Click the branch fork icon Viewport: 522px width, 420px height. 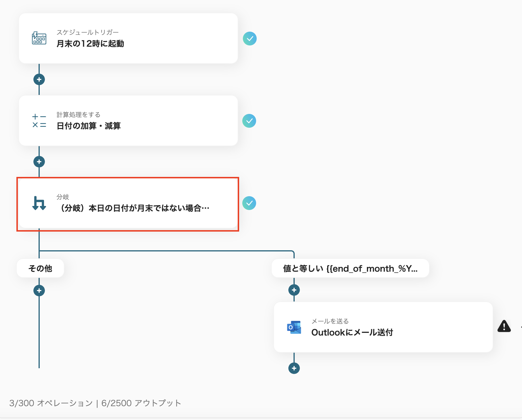(39, 203)
